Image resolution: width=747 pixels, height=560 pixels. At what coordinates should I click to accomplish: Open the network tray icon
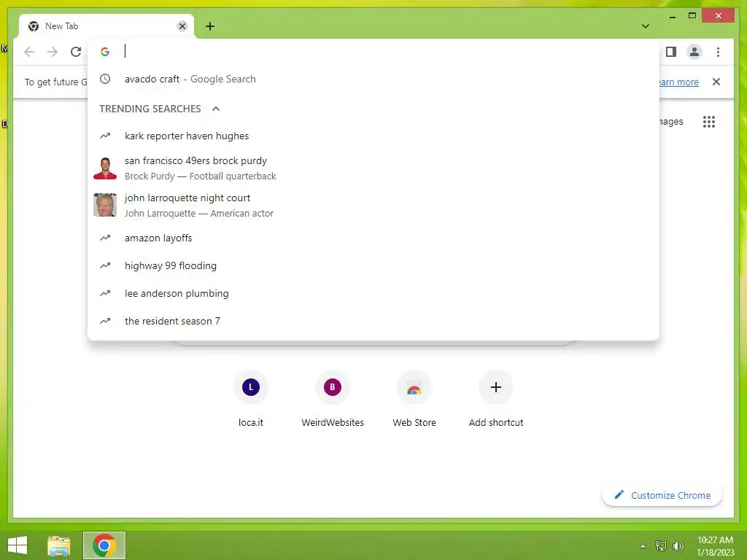click(661, 545)
